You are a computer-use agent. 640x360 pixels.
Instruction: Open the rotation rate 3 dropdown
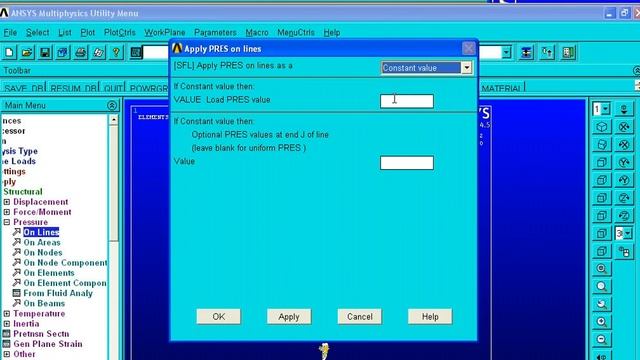click(628, 233)
